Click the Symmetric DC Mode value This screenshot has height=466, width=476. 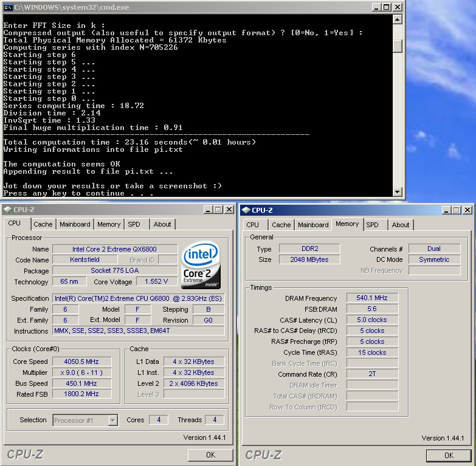click(x=434, y=259)
